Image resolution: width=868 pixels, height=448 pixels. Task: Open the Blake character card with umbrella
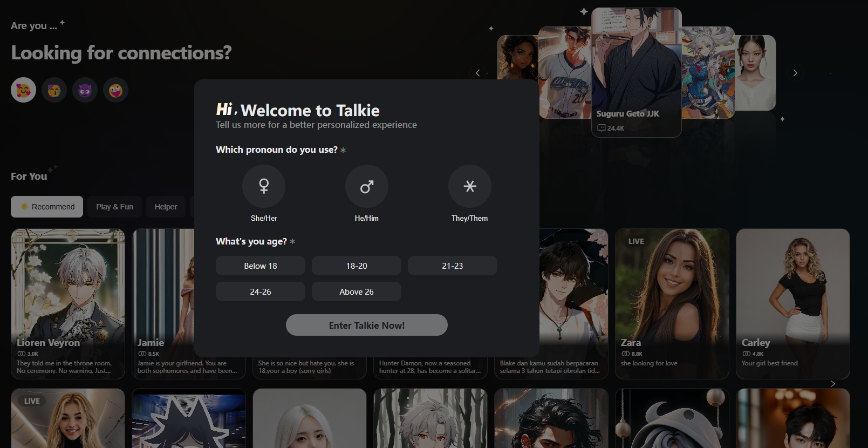pyautogui.click(x=574, y=303)
